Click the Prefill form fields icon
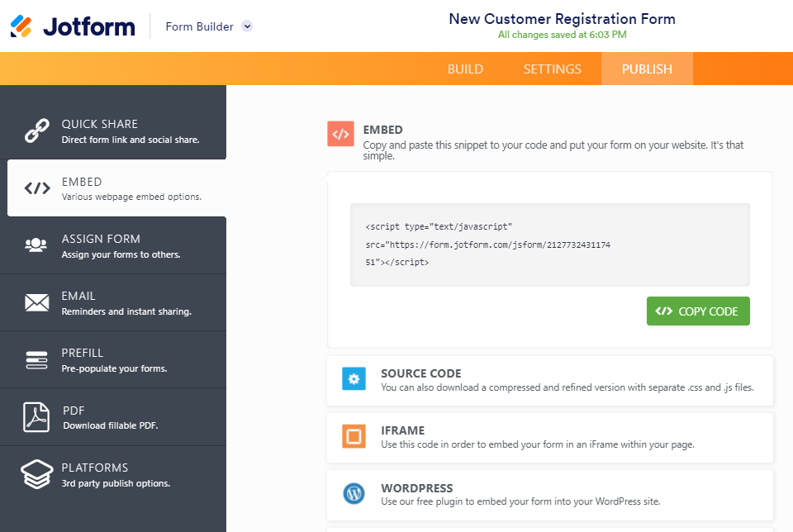Viewport: 793px width, 532px height. 36,360
